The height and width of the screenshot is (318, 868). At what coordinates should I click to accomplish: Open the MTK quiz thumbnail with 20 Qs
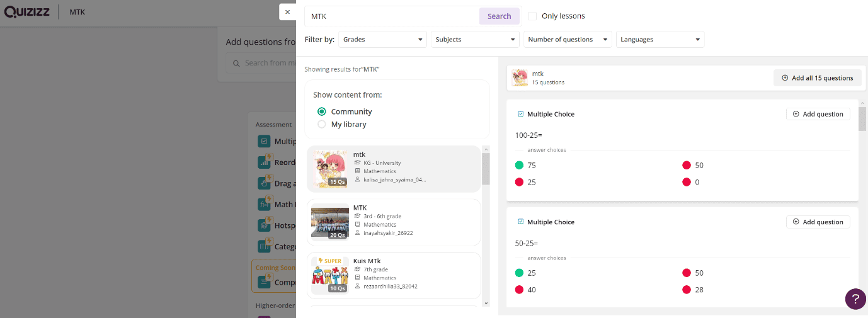pos(330,223)
